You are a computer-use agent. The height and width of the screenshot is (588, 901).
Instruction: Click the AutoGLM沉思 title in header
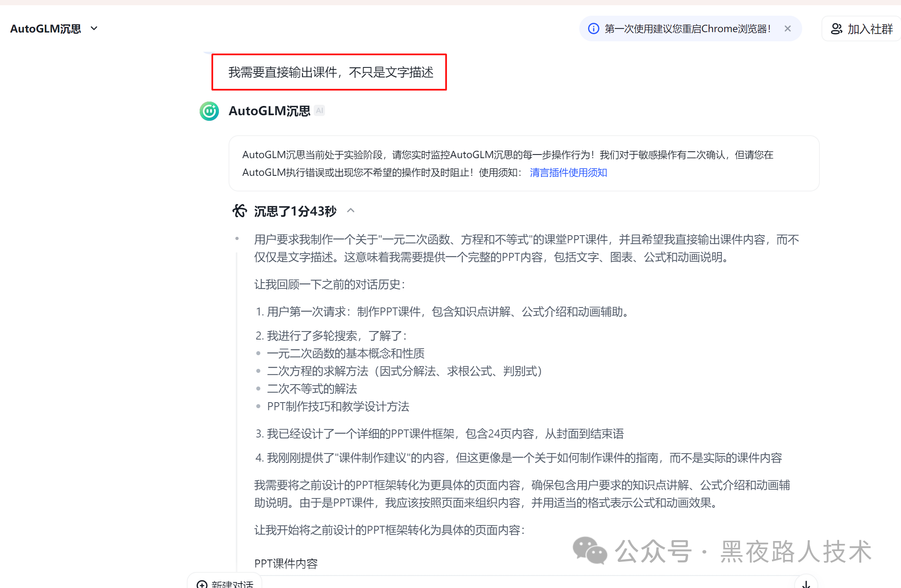45,29
